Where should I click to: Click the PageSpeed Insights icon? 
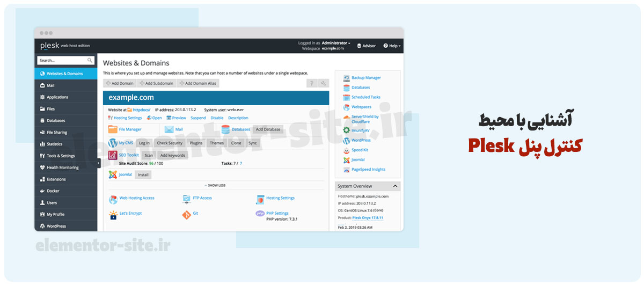(347, 170)
